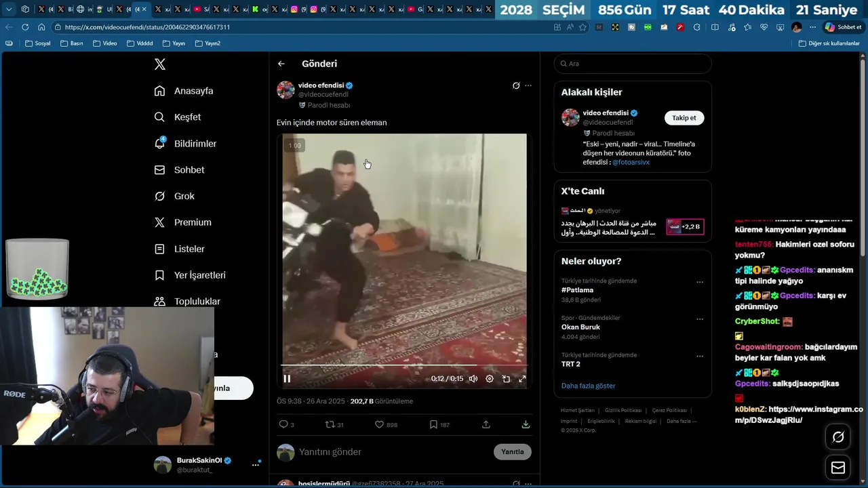
Task: Click video efendisi profile avatar on post
Action: [285, 90]
